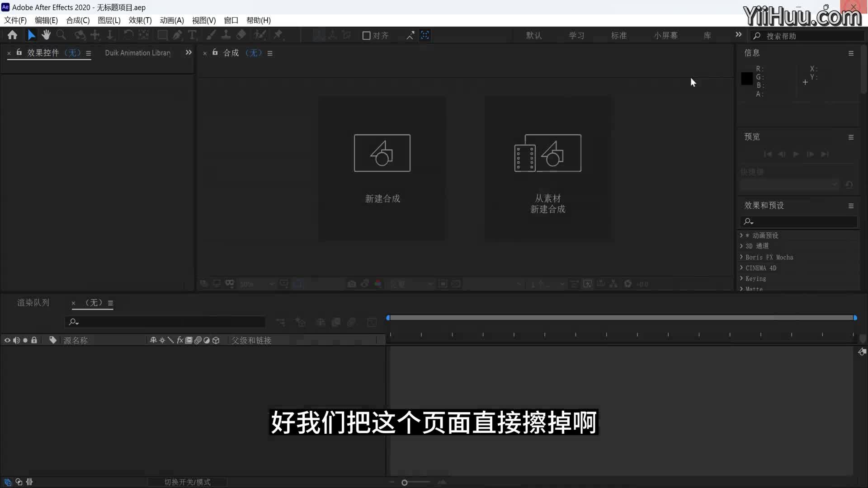Expand the Boris FX Mocha category
The width and height of the screenshot is (868, 488).
(741, 257)
